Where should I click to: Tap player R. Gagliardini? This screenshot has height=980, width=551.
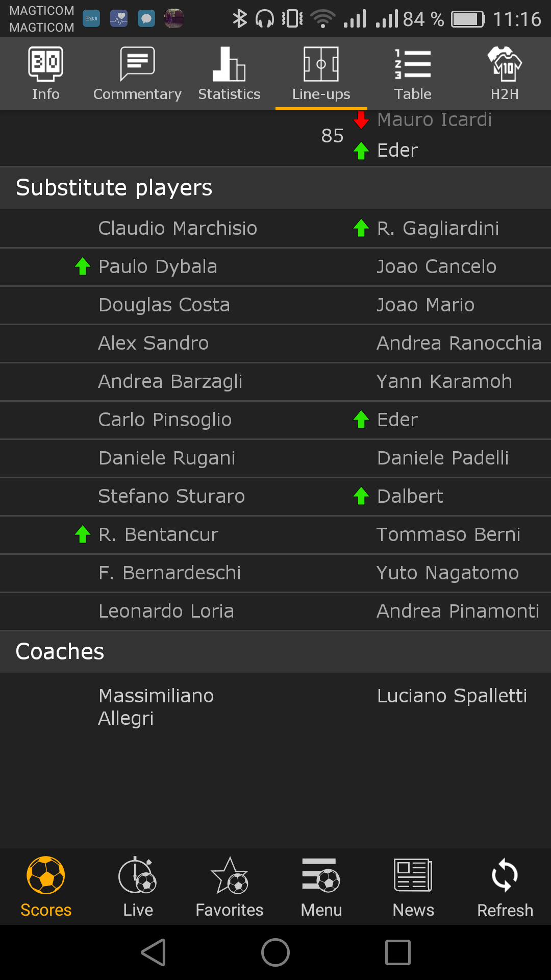click(438, 229)
